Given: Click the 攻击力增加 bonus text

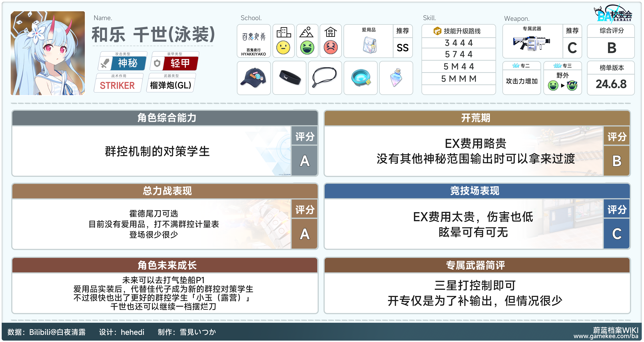Looking at the screenshot, I should [x=521, y=81].
